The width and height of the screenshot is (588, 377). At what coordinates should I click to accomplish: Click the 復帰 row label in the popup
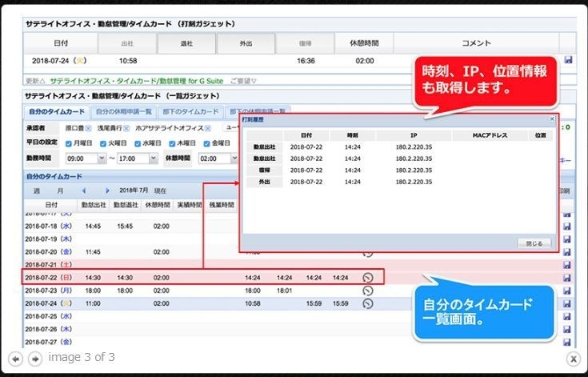pos(264,170)
